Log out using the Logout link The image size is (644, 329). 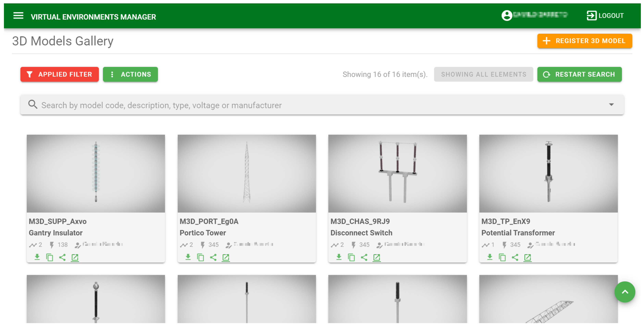point(605,16)
